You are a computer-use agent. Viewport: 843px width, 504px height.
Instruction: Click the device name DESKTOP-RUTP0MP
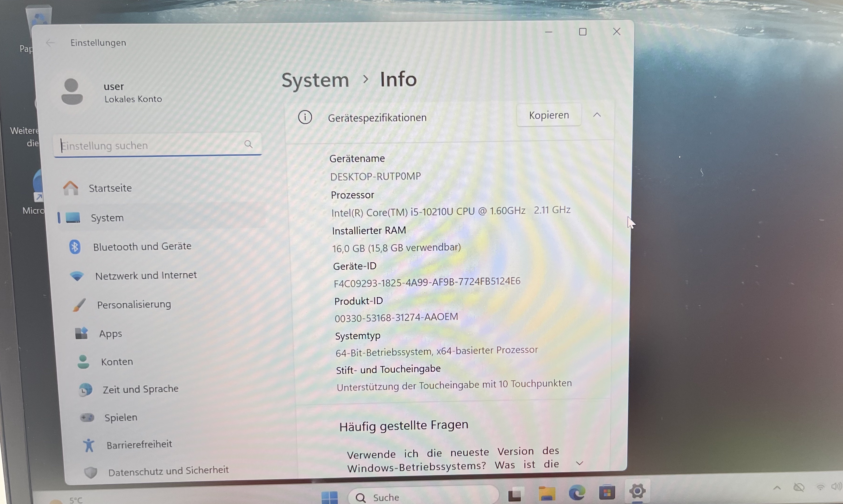tap(375, 176)
